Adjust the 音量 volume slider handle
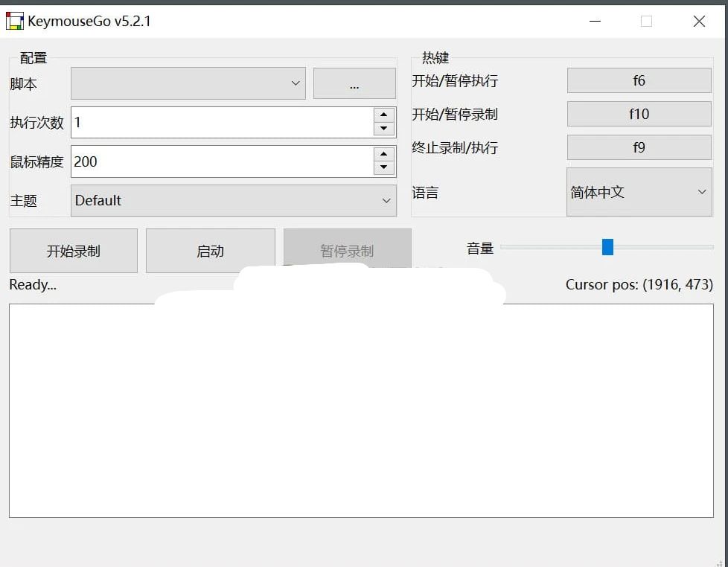Viewport: 728px width, 567px height. 608,247
